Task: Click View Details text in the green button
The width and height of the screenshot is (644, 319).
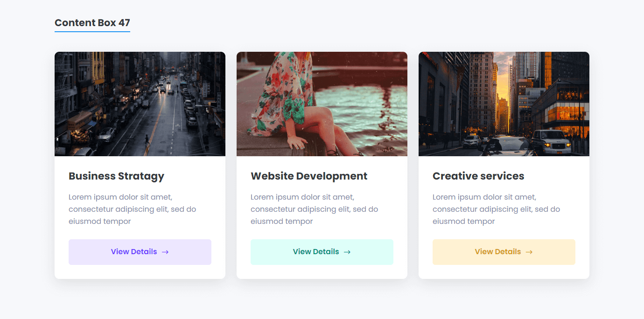Action: click(x=316, y=252)
